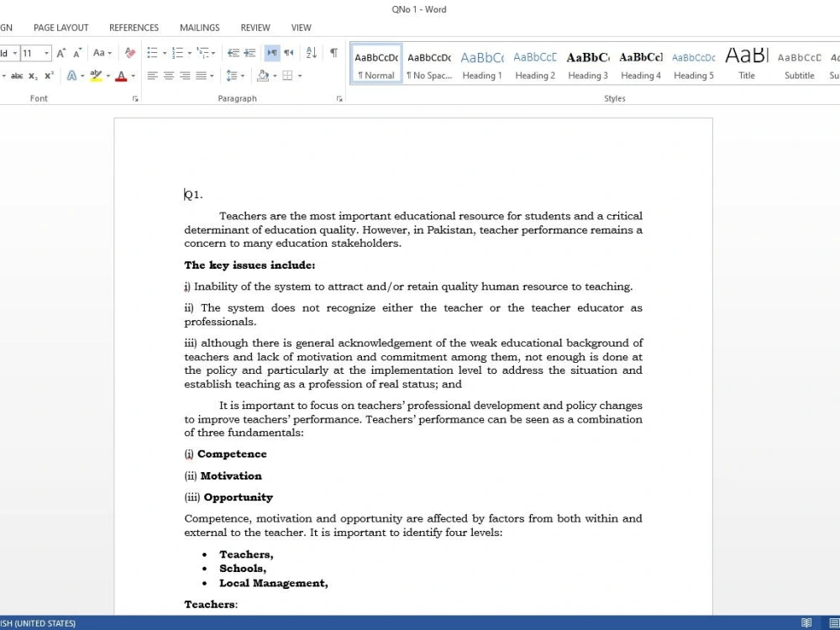Open the Review tab
The image size is (840, 630).
[255, 28]
